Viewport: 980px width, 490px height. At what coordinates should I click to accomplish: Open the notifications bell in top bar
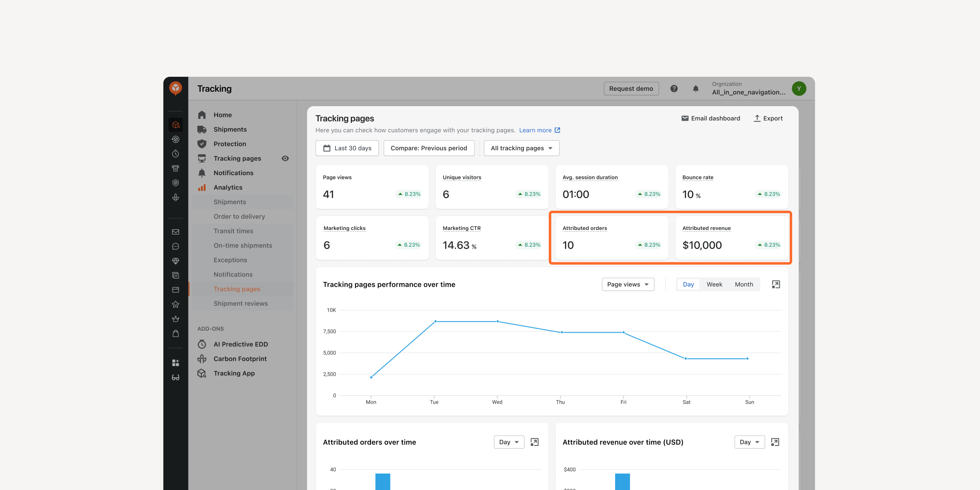[x=695, y=89]
